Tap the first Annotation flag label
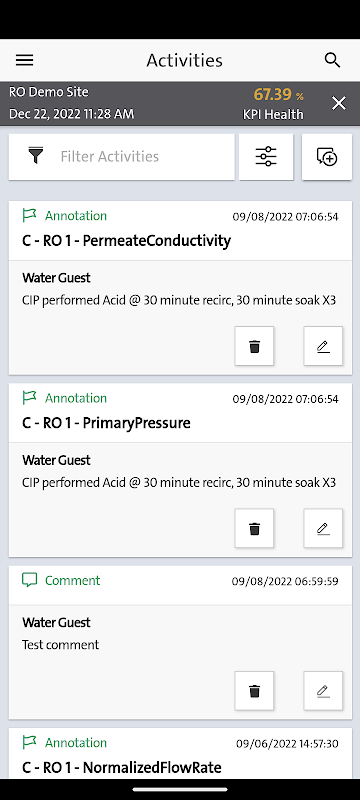The height and width of the screenshot is (800, 360). (65, 216)
